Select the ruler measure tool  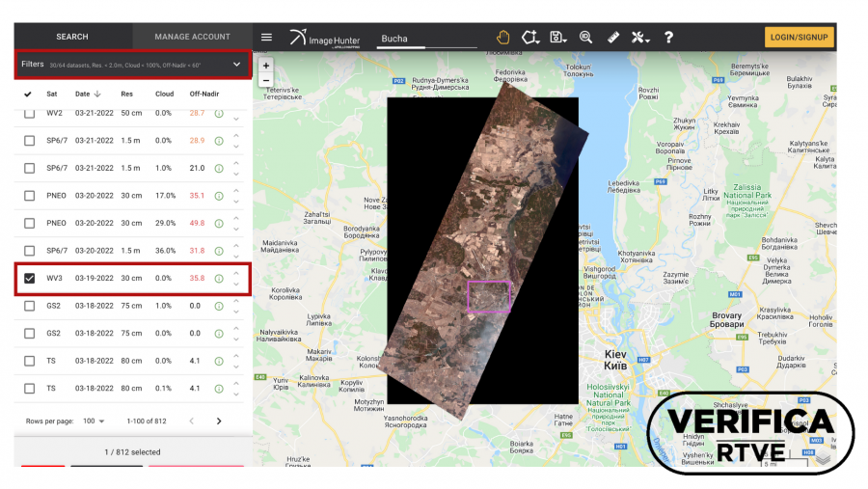pyautogui.click(x=612, y=37)
